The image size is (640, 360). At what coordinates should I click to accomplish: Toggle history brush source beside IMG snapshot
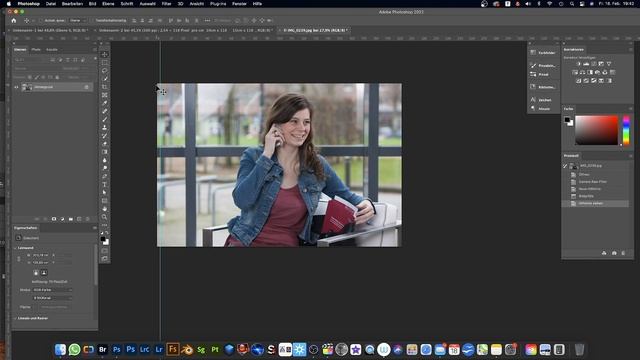click(565, 166)
